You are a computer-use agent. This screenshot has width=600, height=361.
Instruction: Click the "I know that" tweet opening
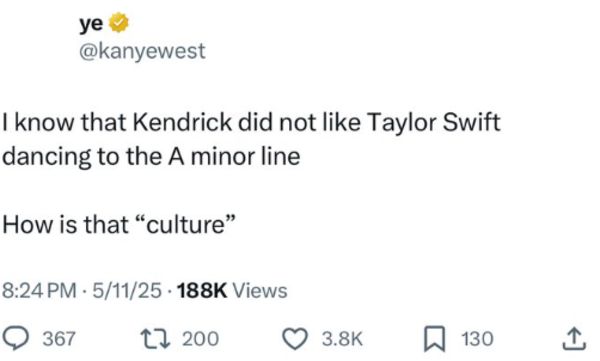click(x=64, y=123)
